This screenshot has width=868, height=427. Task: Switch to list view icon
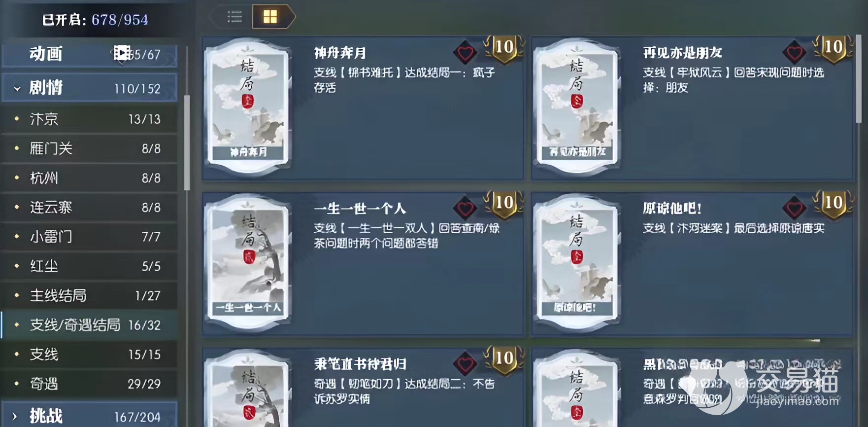pyautogui.click(x=234, y=17)
